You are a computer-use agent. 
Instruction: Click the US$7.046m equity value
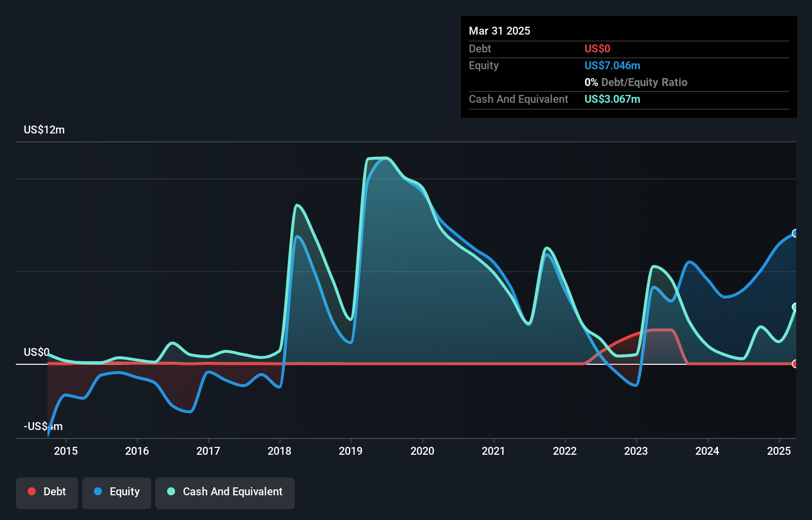pyautogui.click(x=612, y=65)
